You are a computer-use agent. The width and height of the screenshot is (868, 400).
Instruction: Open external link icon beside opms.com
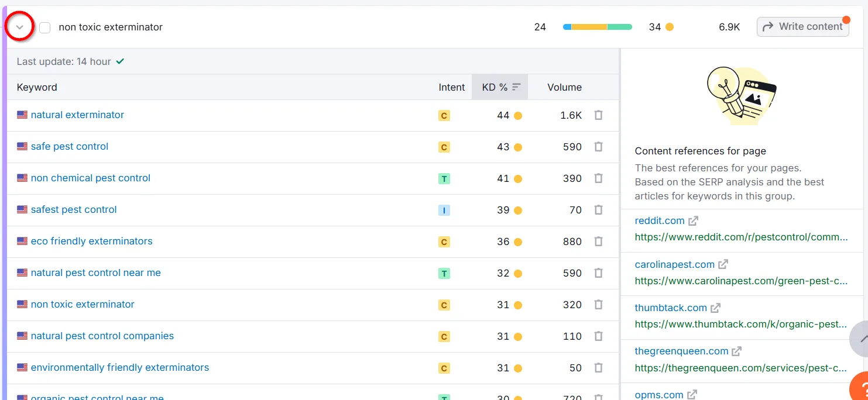[x=692, y=395]
